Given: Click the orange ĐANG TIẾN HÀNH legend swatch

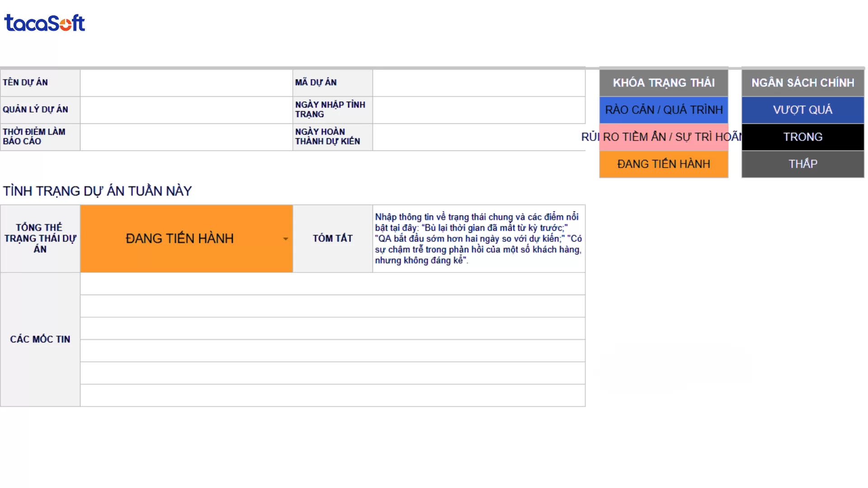Looking at the screenshot, I should (664, 164).
